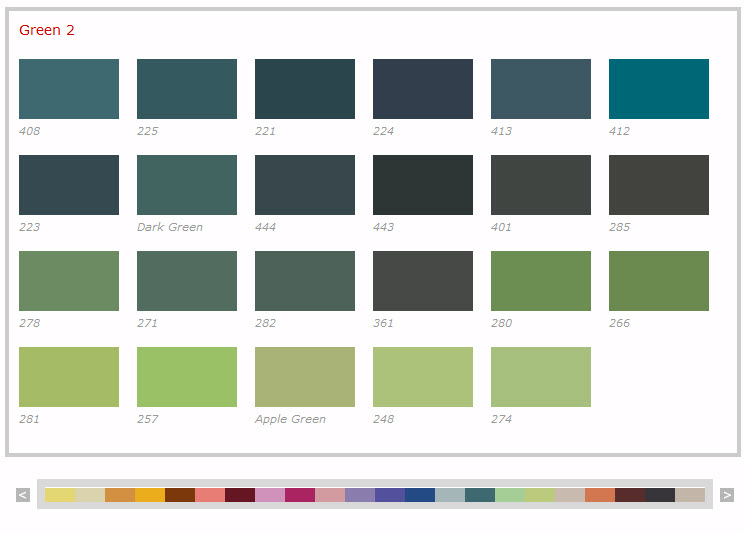
Task: Choose the bright green swatch 257
Action: coord(187,377)
